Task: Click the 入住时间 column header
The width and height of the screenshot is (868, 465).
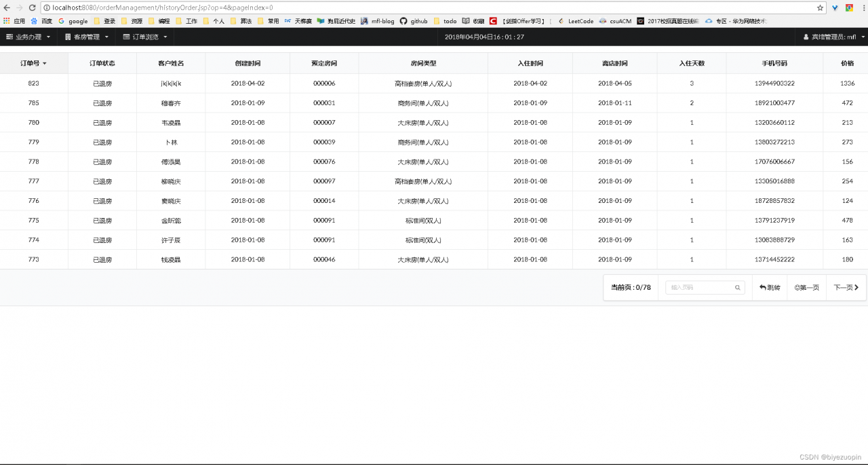Action: (530, 63)
